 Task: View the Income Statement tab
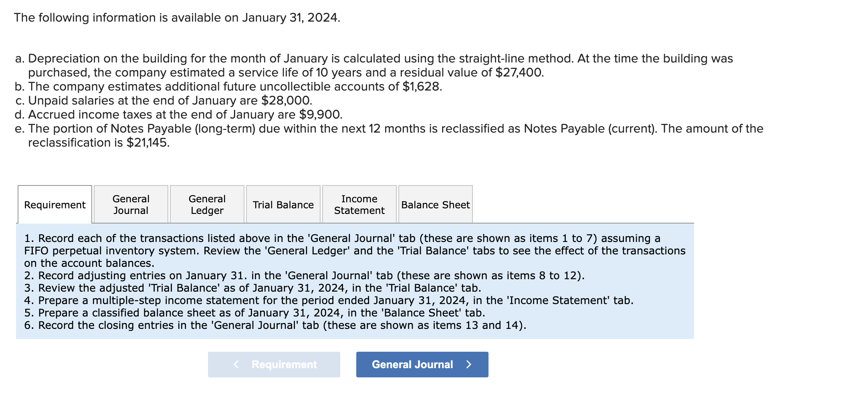click(x=359, y=204)
